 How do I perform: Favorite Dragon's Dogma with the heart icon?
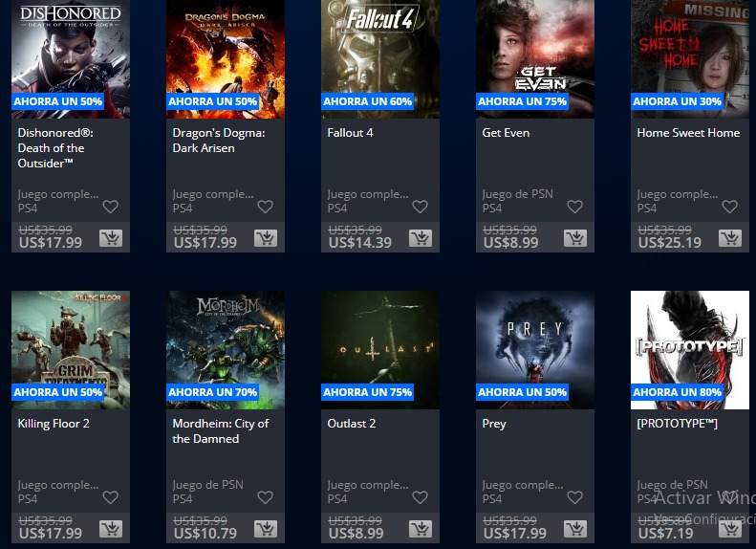(265, 207)
